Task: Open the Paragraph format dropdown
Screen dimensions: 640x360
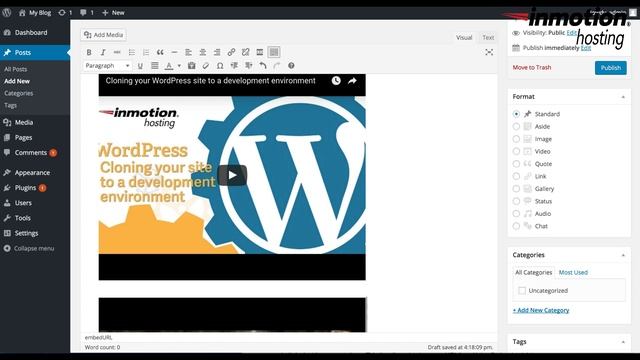Action: (107, 66)
